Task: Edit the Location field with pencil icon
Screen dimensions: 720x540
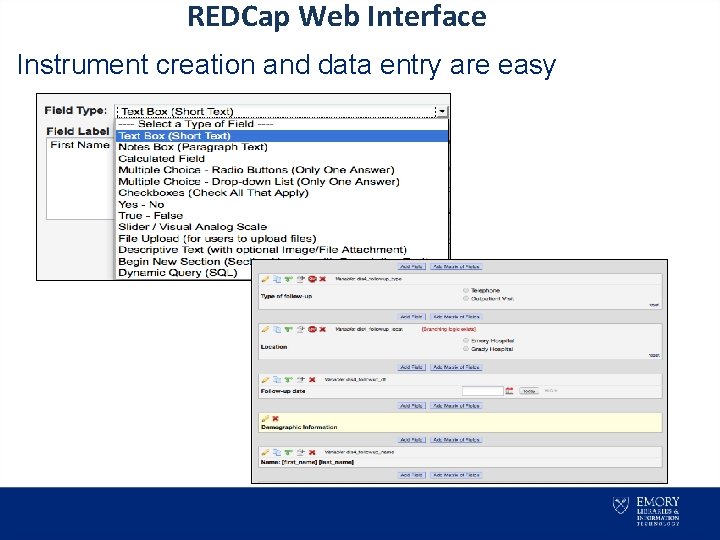Action: click(x=265, y=329)
